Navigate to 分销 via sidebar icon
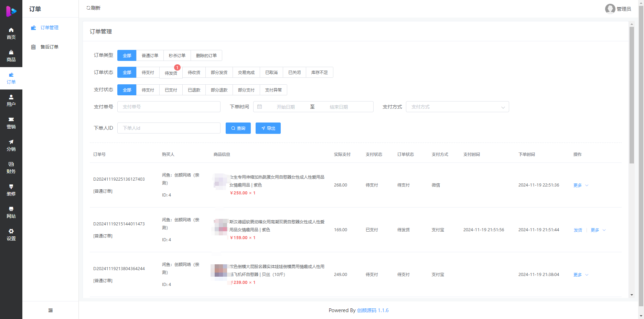The width and height of the screenshot is (644, 319). 11,145
